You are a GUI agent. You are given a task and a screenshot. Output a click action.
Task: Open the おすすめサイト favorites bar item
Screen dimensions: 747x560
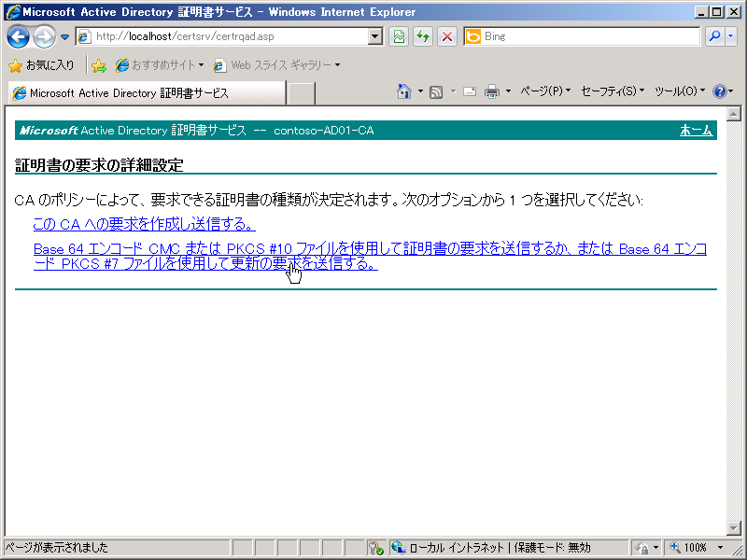(160, 65)
